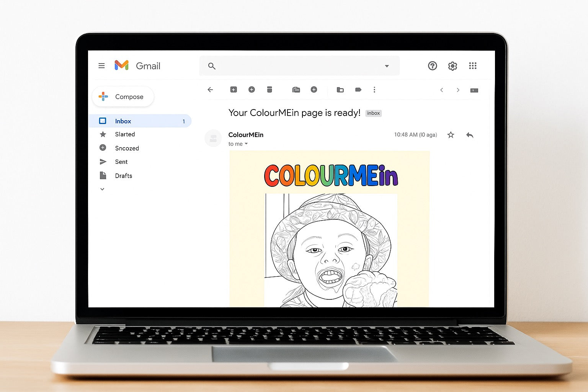588x392 pixels.
Task: Open the main hamburger menu
Action: coord(101,66)
